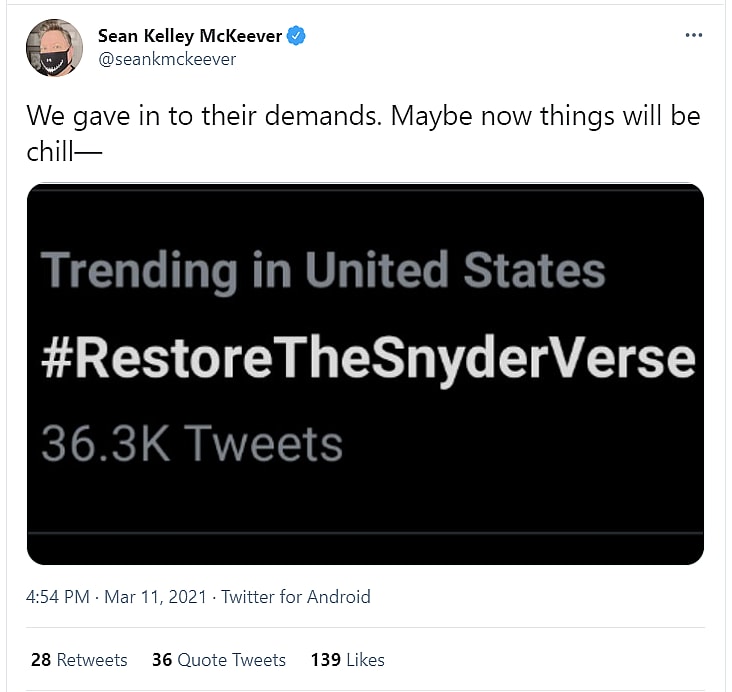Click the Mar 11, 2021 date
The height and width of the screenshot is (692, 732).
(x=154, y=597)
